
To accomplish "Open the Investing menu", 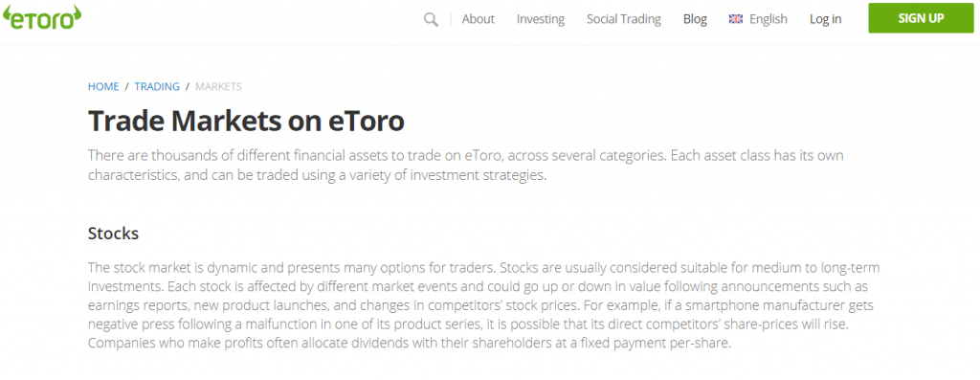I will 541,19.
